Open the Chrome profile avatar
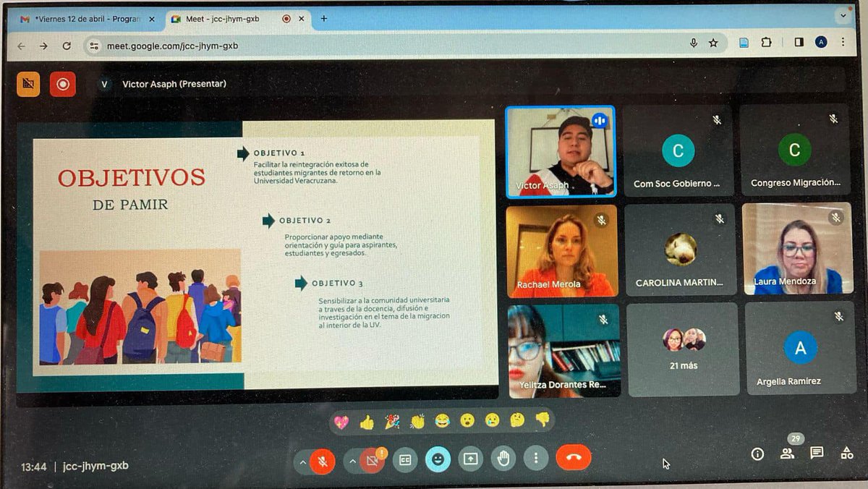 click(821, 42)
